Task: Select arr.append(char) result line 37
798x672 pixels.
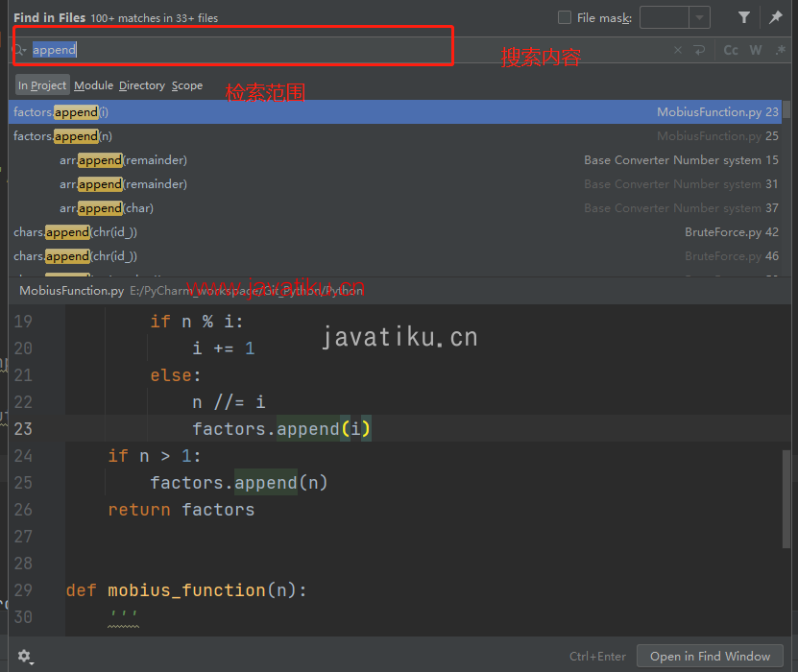Action: point(395,208)
